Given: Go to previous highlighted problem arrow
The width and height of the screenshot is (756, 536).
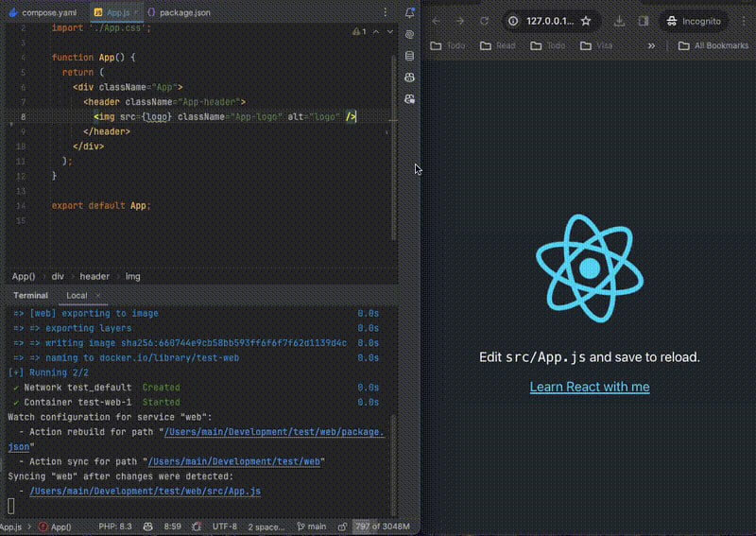Looking at the screenshot, I should pyautogui.click(x=376, y=32).
